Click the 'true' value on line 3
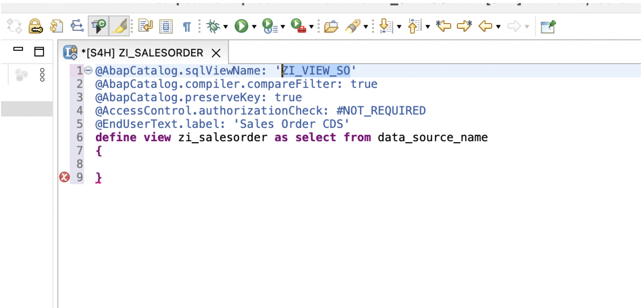 click(288, 97)
